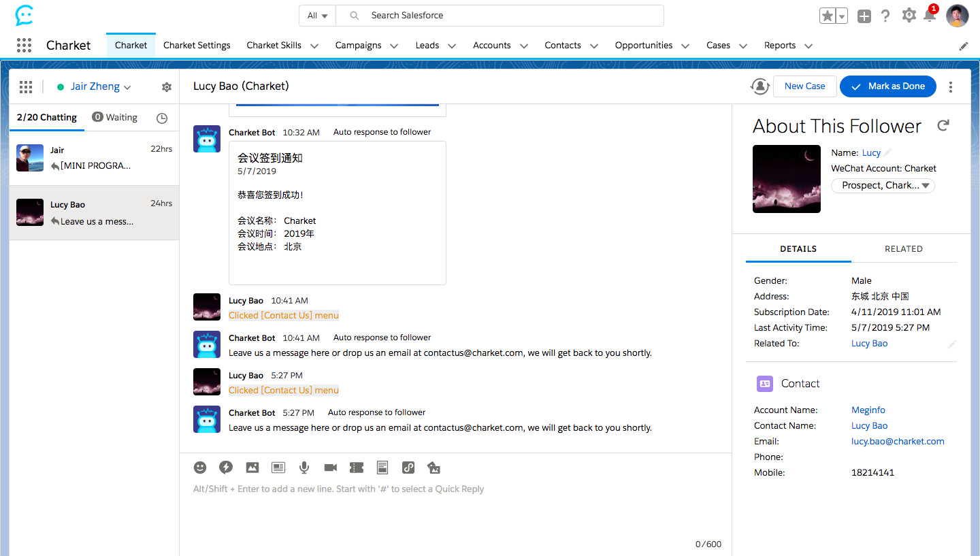This screenshot has height=556, width=980.
Task: Refresh the About This Follower panel
Action: pos(943,125)
